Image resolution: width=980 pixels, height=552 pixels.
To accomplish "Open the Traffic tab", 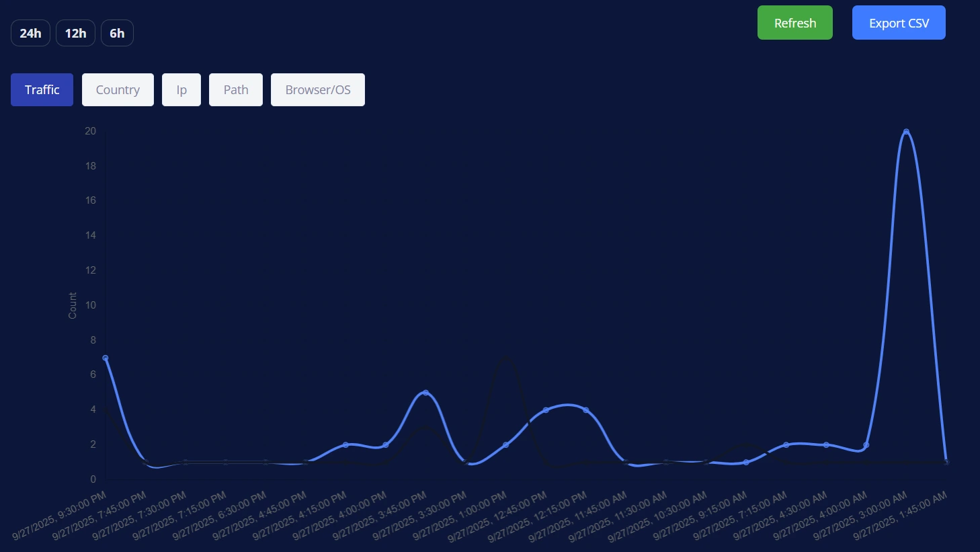I will tap(42, 90).
